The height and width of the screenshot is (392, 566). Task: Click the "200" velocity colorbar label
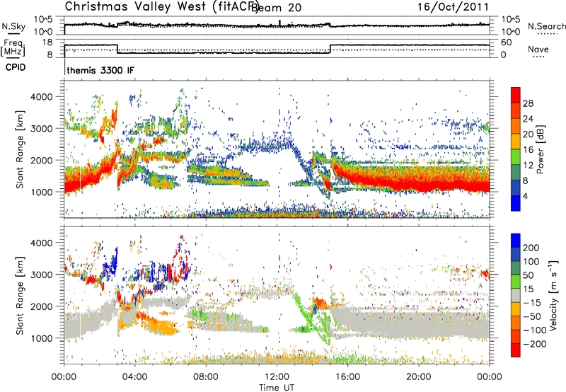[531, 248]
